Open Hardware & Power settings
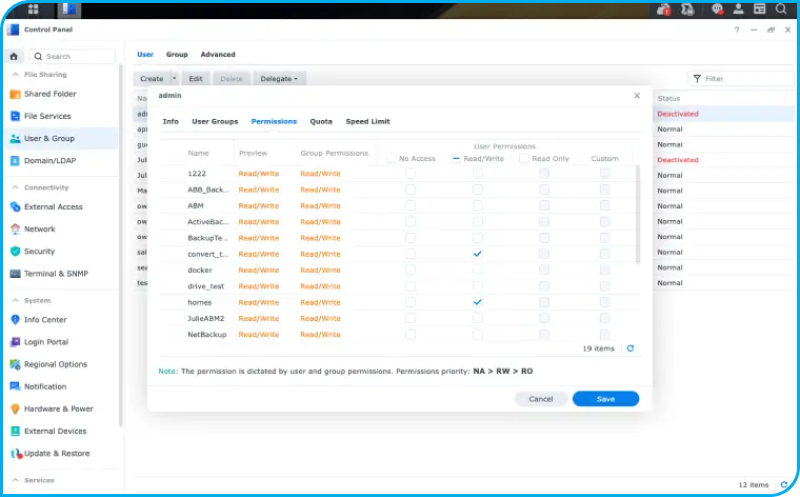The width and height of the screenshot is (800, 497). (x=58, y=409)
